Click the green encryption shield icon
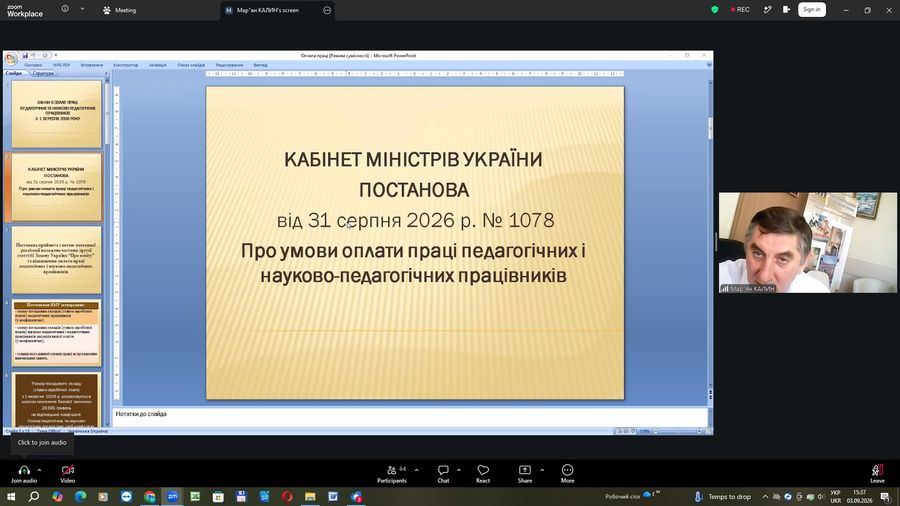The width and height of the screenshot is (900, 506). 715,10
